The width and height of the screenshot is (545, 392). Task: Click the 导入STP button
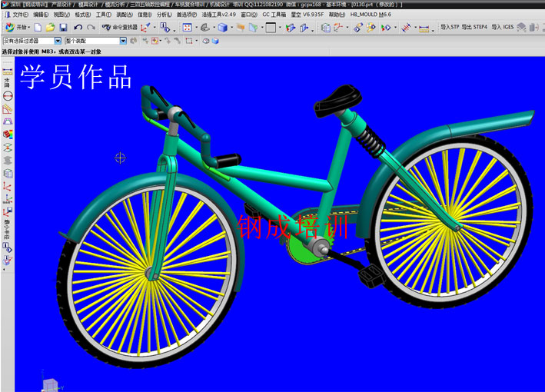coord(450,28)
